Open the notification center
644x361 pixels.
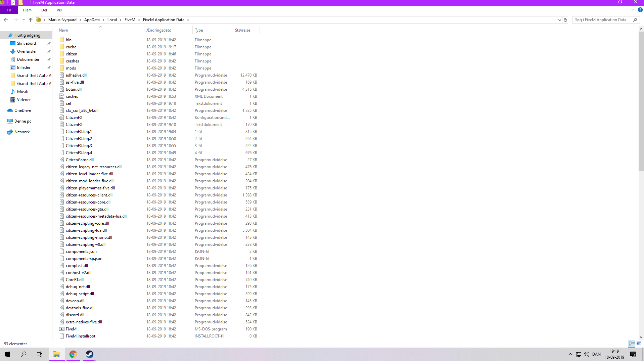(x=633, y=354)
